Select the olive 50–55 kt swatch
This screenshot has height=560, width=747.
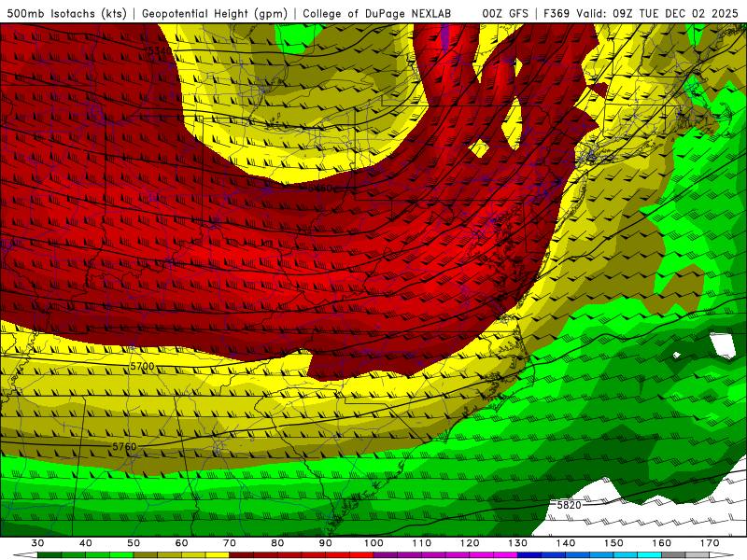146,555
